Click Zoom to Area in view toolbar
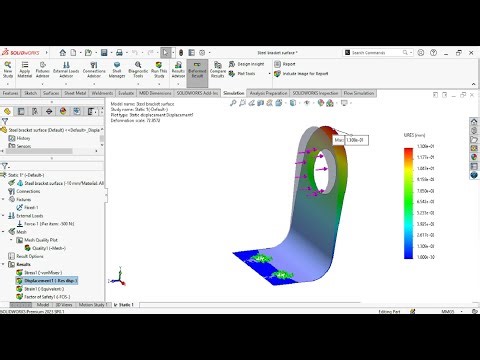Viewport: 480px width, 360px height. pyautogui.click(x=242, y=103)
